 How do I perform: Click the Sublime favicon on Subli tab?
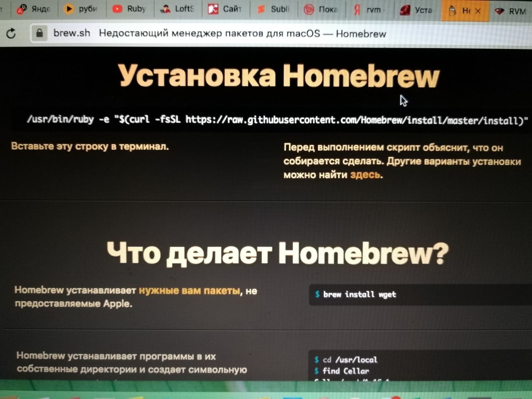pyautogui.click(x=261, y=9)
